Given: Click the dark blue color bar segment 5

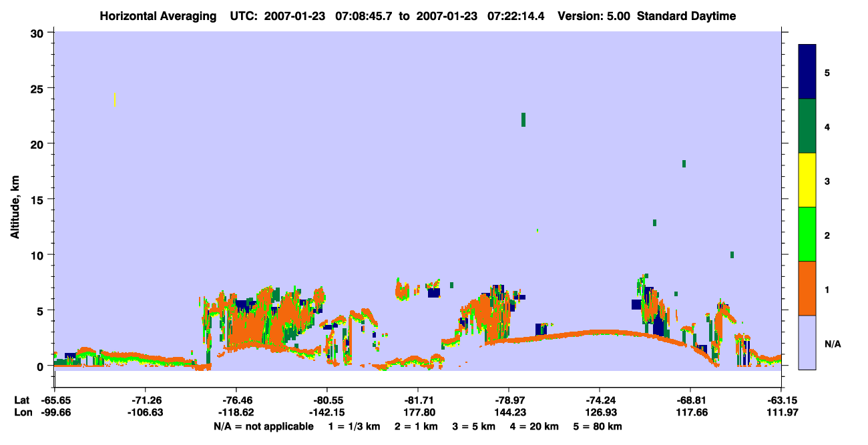Looking at the screenshot, I should [x=807, y=72].
